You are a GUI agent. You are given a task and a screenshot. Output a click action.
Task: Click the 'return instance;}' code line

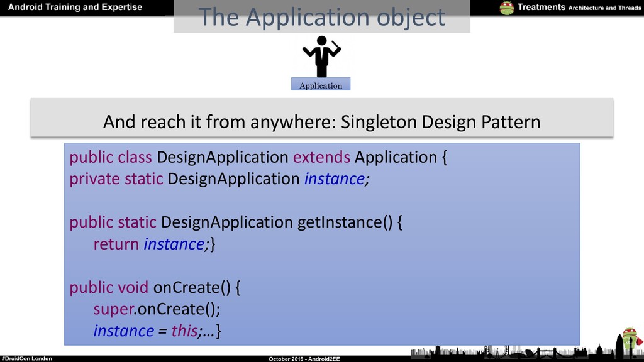155,244
